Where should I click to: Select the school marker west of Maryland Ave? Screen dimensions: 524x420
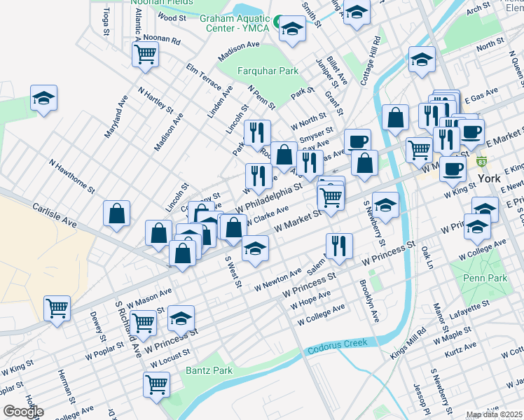43,99
